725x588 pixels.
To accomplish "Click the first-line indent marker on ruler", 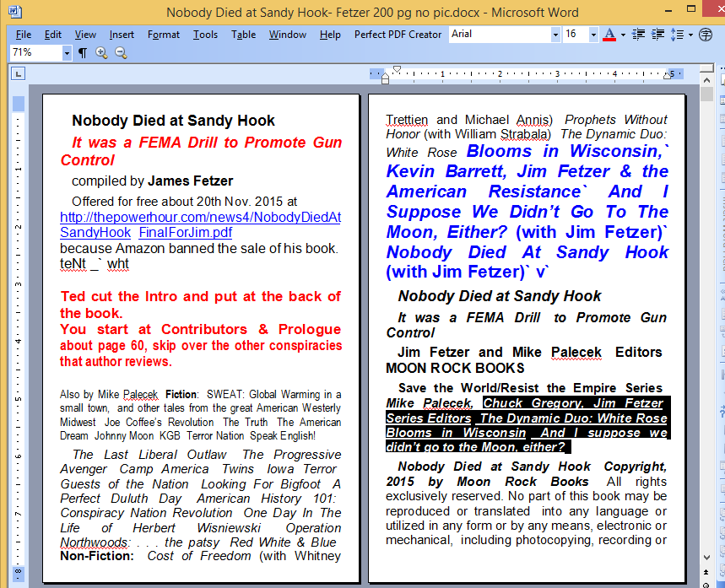I will [397, 69].
